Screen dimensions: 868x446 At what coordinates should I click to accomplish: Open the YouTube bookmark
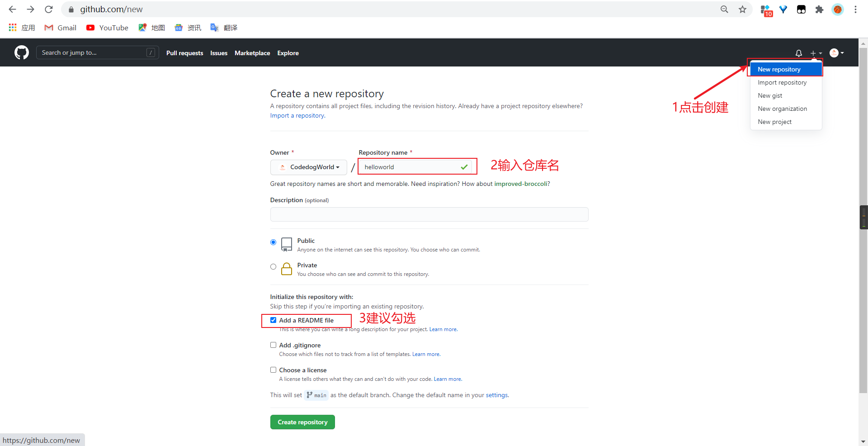tap(108, 28)
